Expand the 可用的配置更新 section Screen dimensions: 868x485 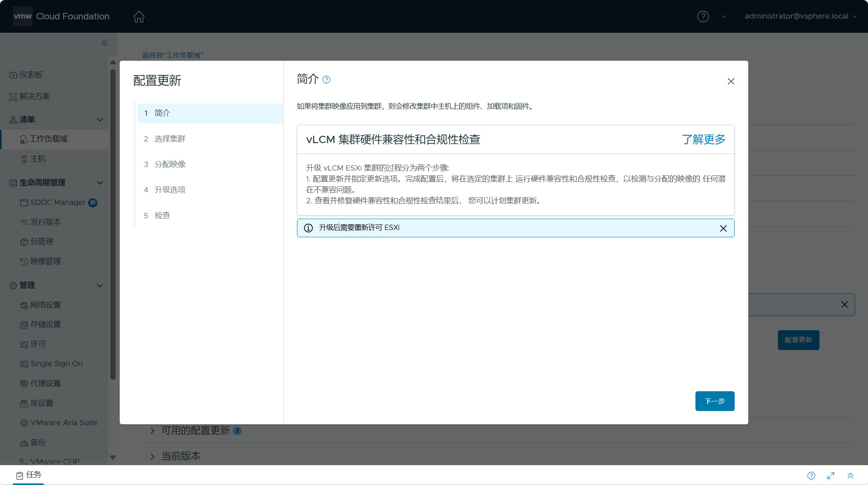152,431
